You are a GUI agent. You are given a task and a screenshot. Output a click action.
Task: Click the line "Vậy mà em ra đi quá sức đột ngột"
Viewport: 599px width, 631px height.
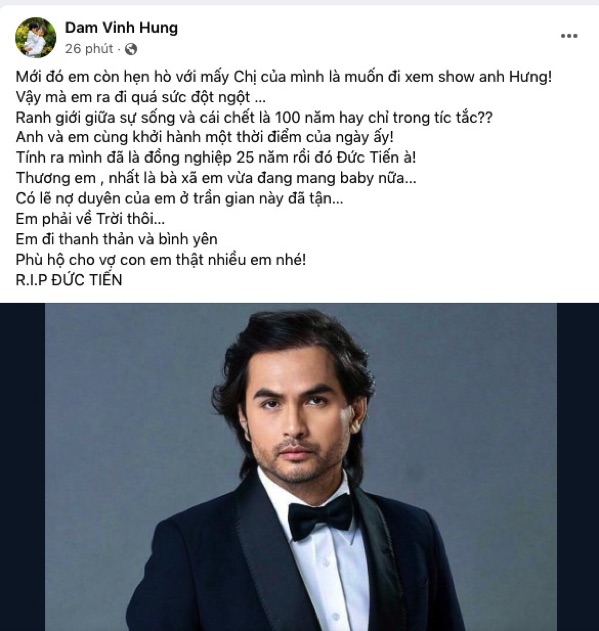[x=140, y=97]
